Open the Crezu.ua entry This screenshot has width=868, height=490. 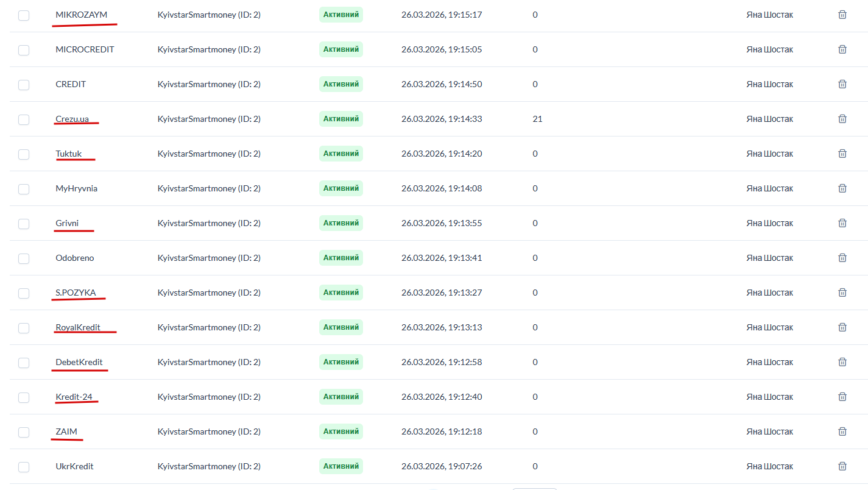72,119
